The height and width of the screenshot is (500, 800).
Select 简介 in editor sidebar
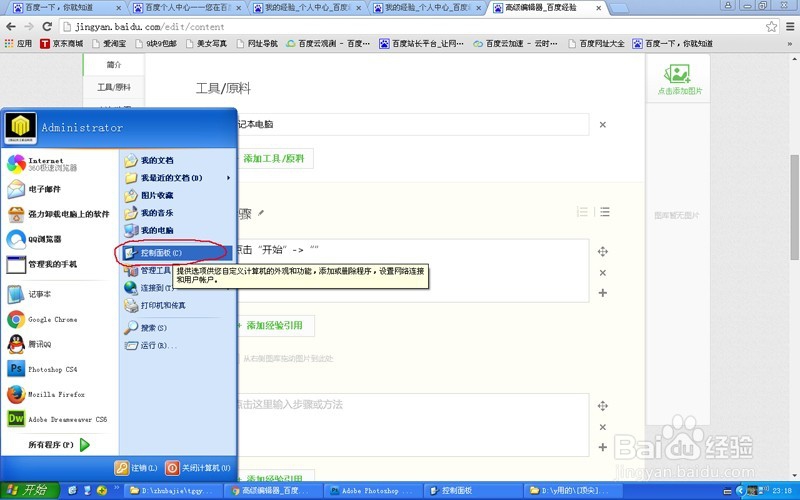(x=114, y=65)
